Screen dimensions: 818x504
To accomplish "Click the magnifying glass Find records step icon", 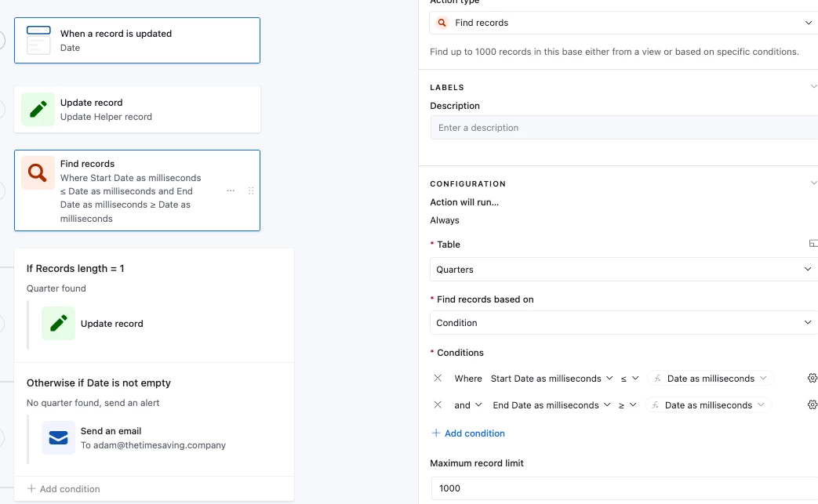I will [x=38, y=173].
